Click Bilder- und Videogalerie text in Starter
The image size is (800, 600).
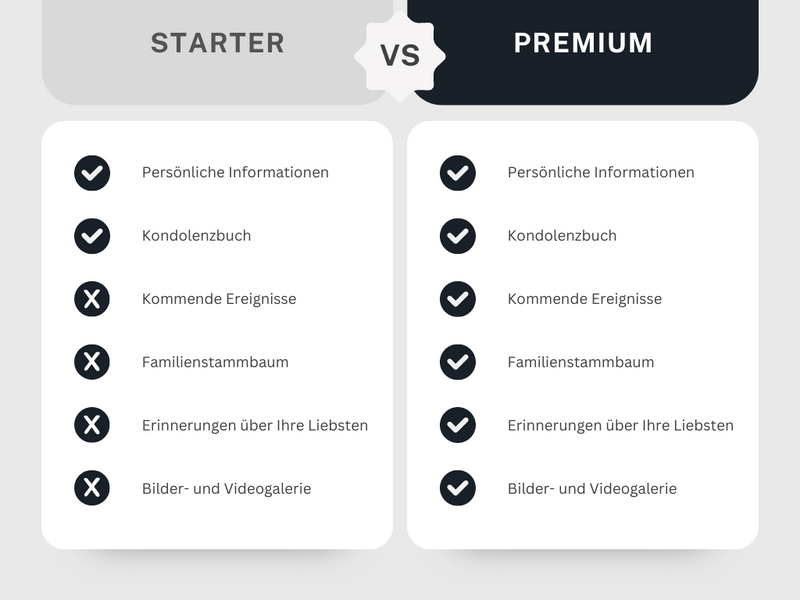[227, 489]
